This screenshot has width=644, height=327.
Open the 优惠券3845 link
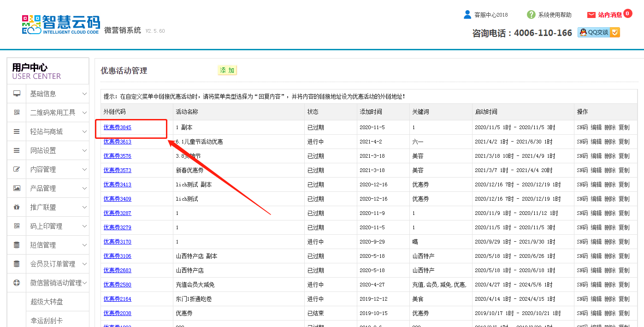coord(117,127)
